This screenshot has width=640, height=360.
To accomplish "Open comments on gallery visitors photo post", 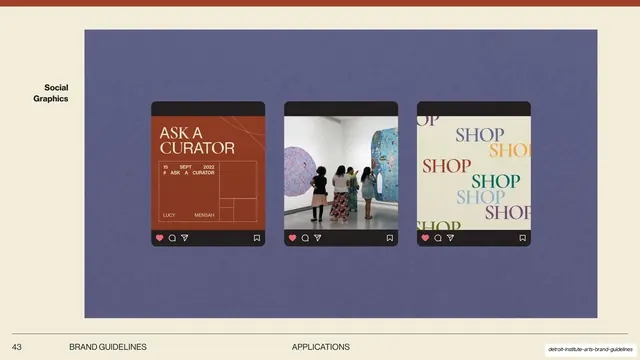I will pos(305,238).
